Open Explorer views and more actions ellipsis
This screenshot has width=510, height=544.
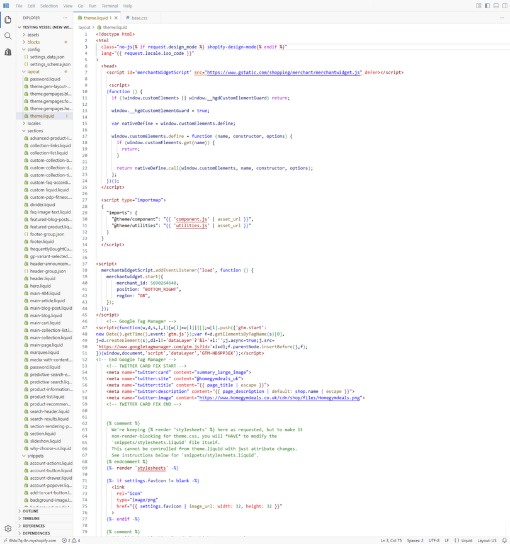pos(65,18)
